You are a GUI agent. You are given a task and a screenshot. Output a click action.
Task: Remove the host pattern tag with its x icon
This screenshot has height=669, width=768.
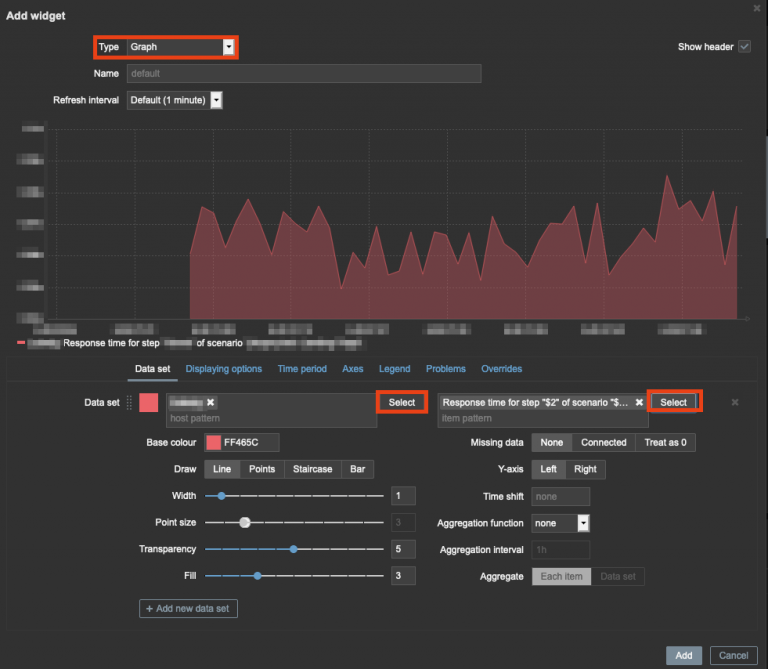point(210,402)
